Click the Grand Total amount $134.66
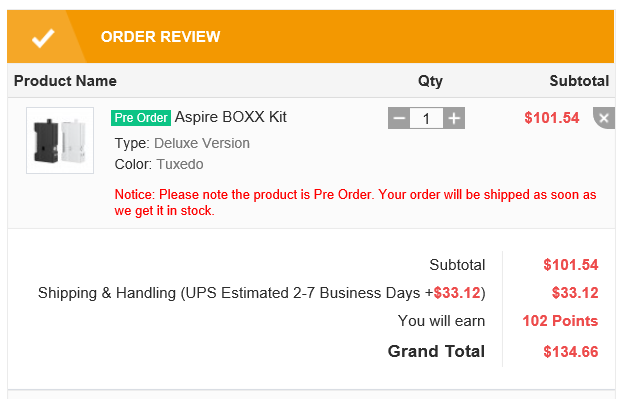The image size is (625, 399). [x=570, y=352]
